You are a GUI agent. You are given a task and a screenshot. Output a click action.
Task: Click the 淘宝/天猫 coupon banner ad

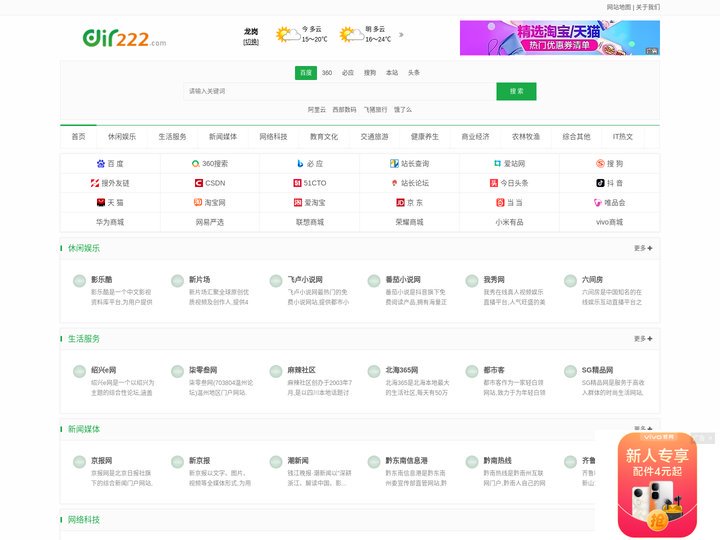tap(560, 38)
